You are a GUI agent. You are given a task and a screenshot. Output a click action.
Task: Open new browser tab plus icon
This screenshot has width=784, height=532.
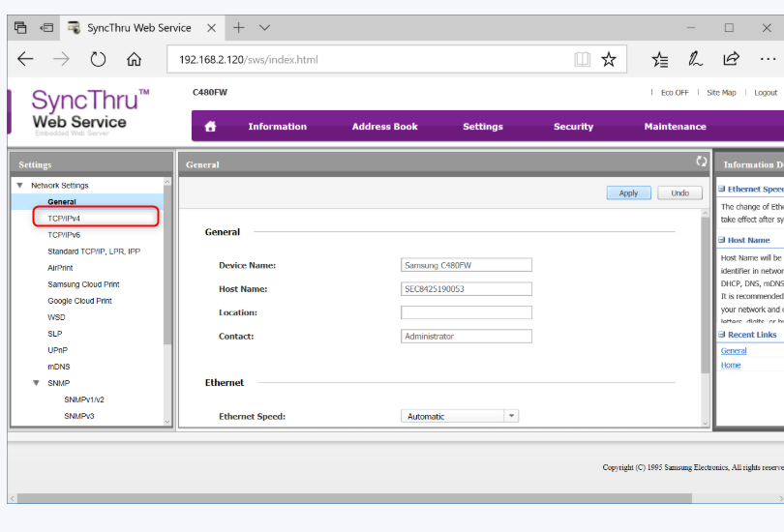pos(238,28)
